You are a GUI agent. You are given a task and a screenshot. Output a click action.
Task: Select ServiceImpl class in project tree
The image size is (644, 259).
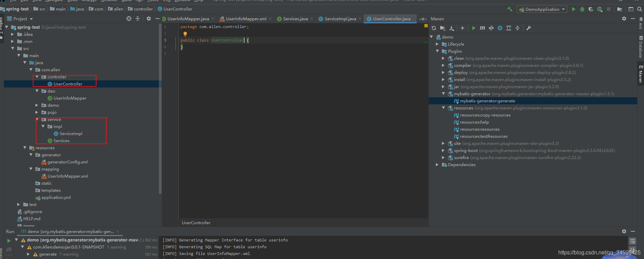point(71,133)
